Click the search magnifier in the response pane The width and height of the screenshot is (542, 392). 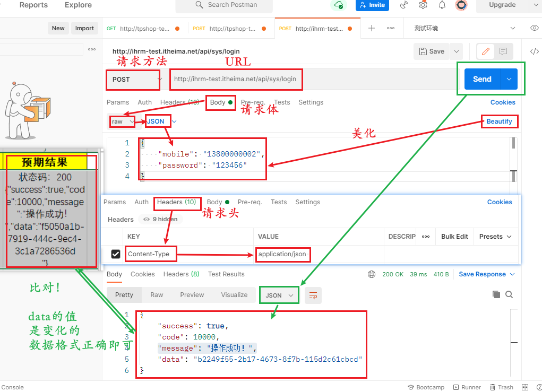coord(509,295)
